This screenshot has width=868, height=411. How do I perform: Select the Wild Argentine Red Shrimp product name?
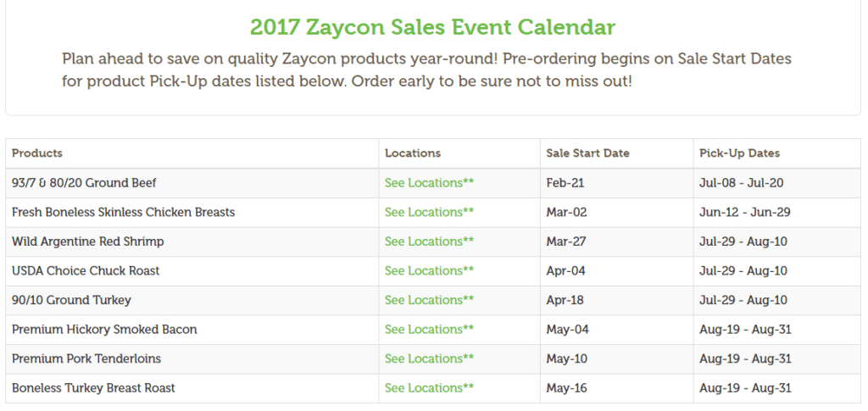(87, 242)
